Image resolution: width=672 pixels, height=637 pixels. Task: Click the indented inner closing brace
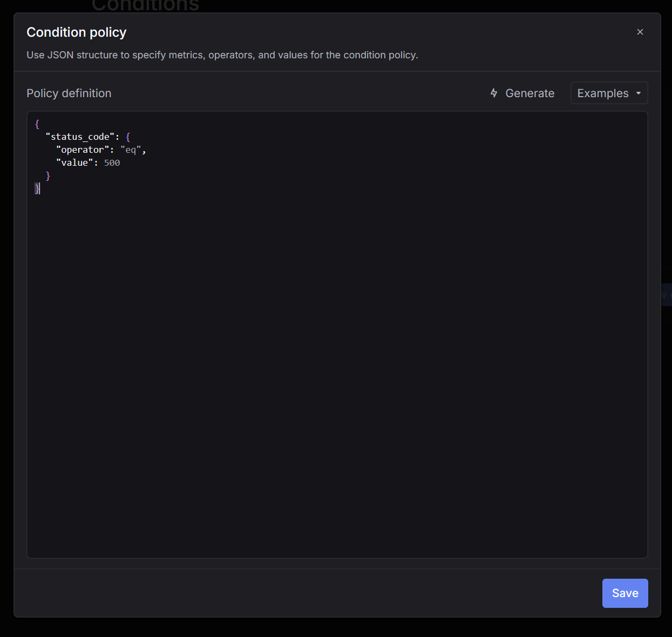coord(48,175)
